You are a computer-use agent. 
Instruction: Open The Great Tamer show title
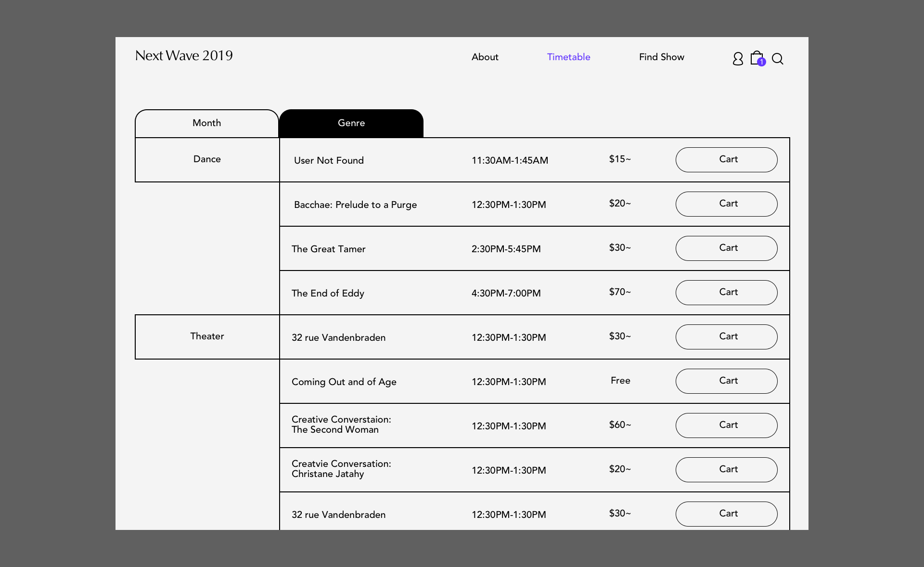click(328, 249)
